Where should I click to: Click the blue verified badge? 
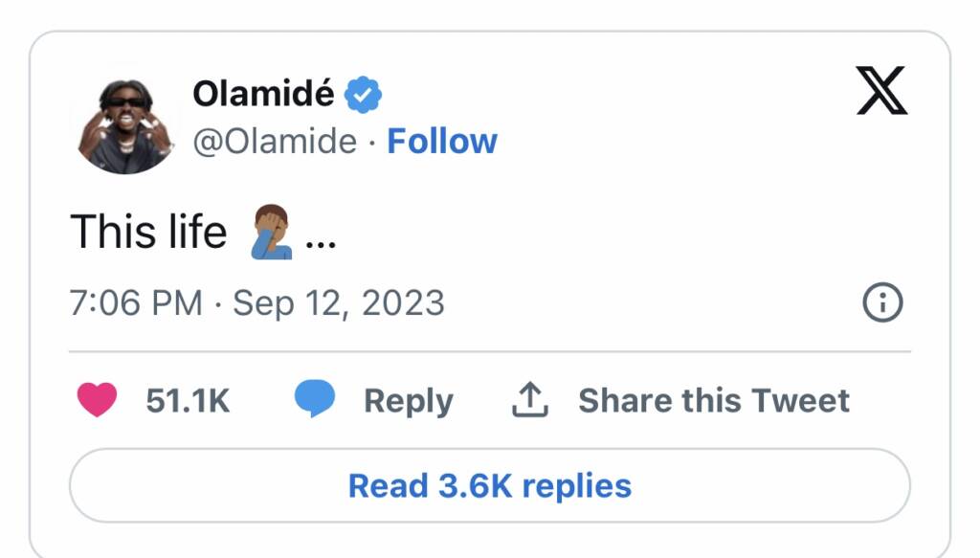pyautogui.click(x=364, y=94)
